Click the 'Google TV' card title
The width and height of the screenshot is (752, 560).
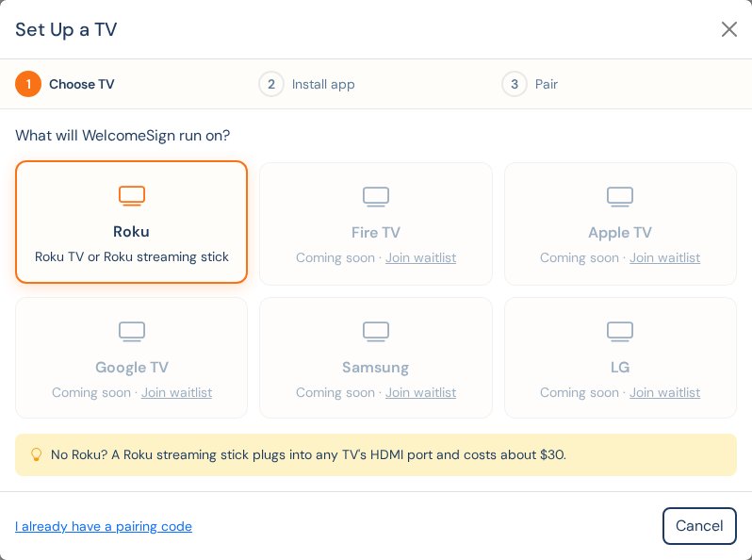[131, 367]
